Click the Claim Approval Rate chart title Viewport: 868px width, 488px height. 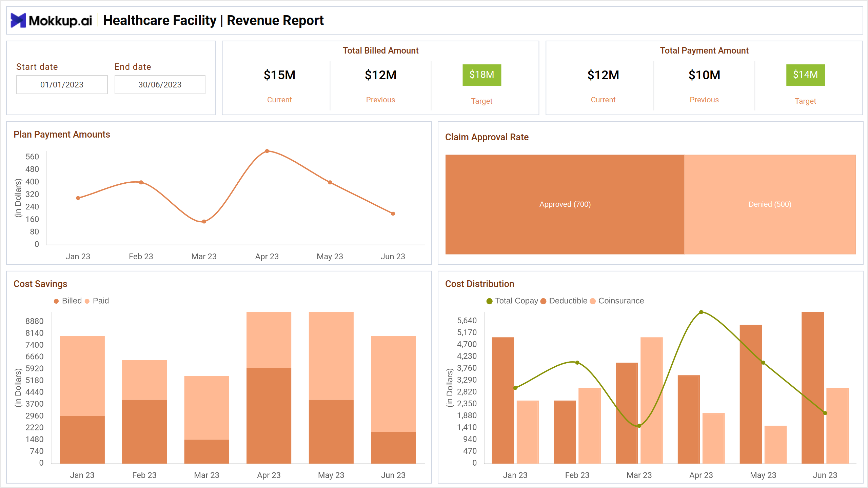tap(487, 137)
